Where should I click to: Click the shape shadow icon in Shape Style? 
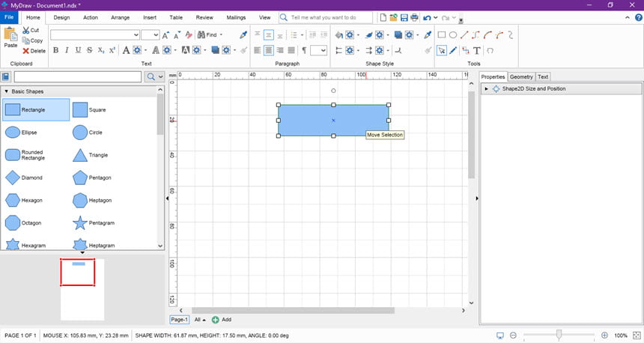click(398, 35)
